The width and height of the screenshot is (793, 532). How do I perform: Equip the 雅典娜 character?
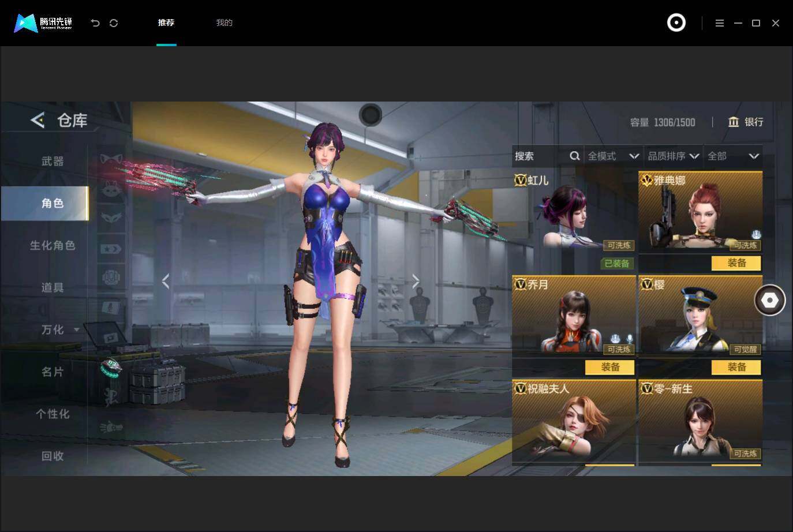point(736,263)
